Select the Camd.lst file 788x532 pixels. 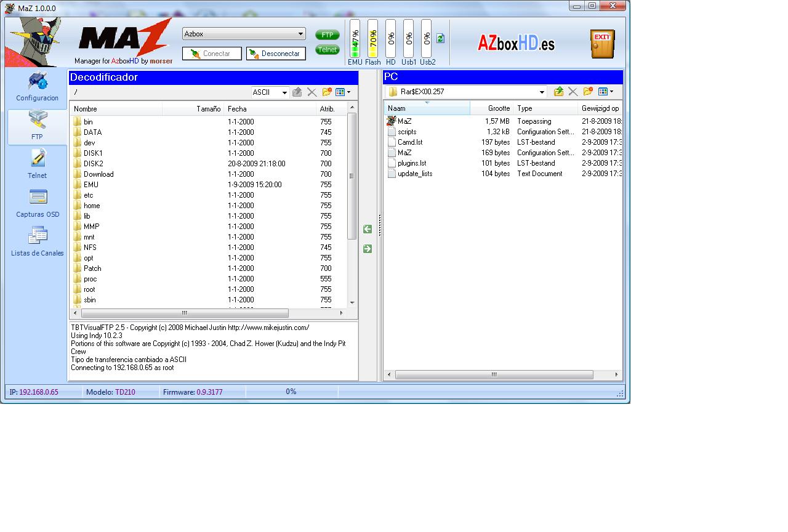coord(504,142)
